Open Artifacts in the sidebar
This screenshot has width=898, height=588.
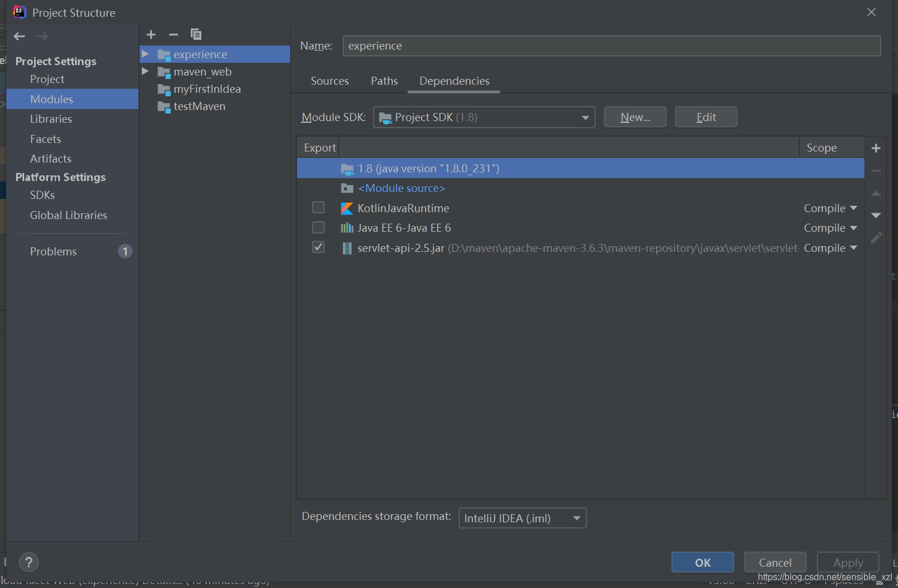(51, 159)
